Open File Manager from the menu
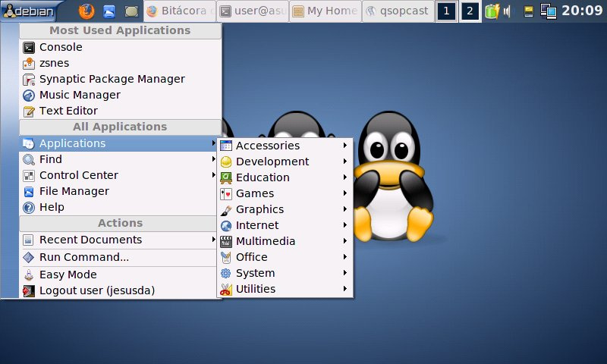The image size is (607, 364). 118,191
